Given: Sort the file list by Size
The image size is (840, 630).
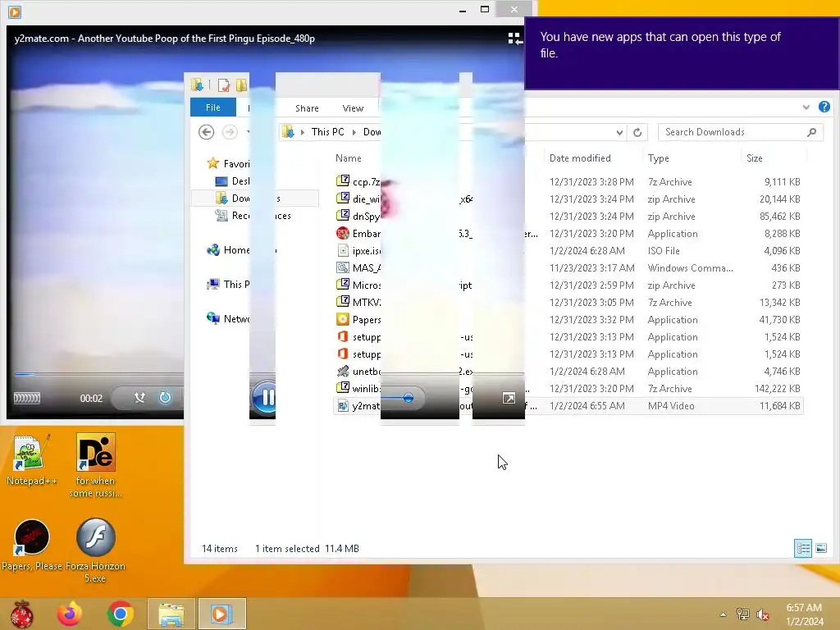Looking at the screenshot, I should coord(755,158).
